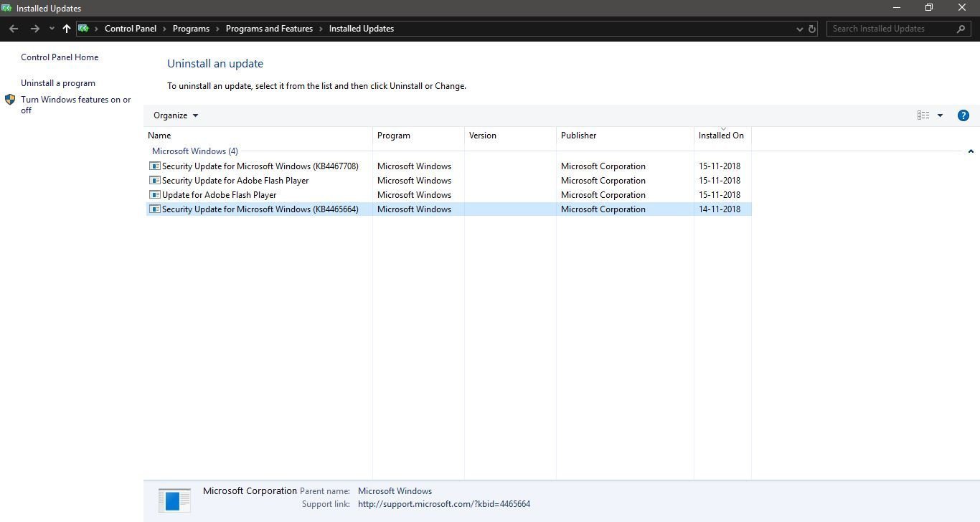This screenshot has height=522, width=980.
Task: Expand the More options view dropdown
Action: pos(940,115)
